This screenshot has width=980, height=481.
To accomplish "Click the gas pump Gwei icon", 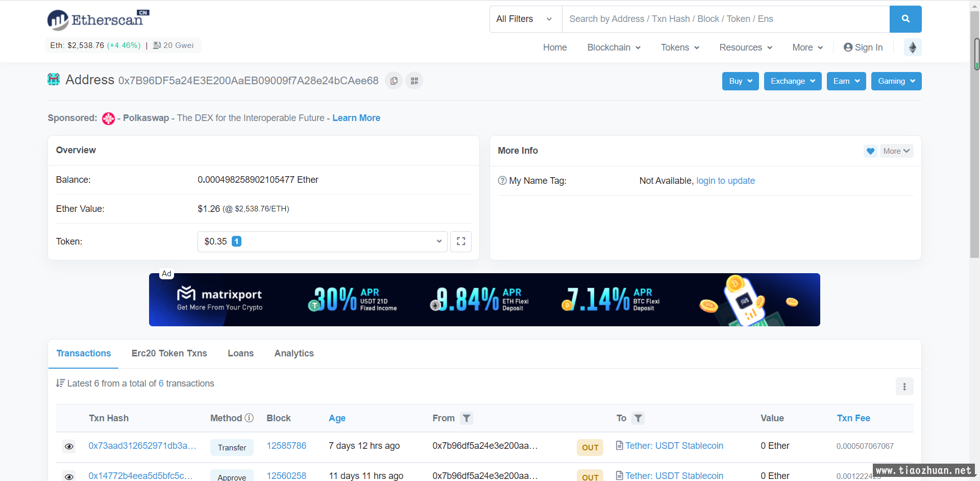I will click(157, 45).
